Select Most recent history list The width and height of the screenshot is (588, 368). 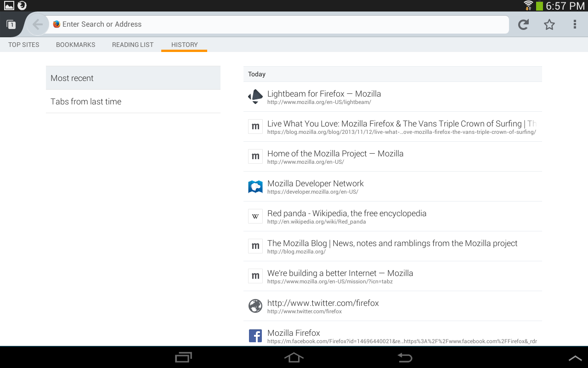pos(133,78)
